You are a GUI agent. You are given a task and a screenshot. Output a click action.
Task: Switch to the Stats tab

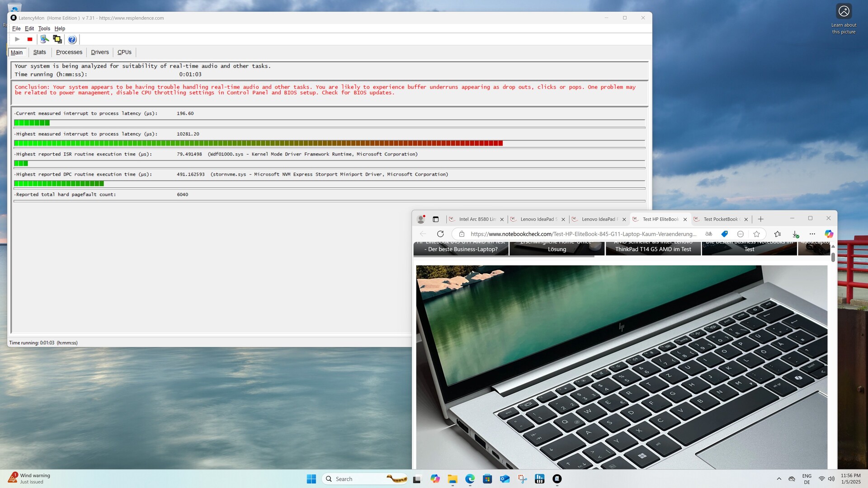coord(39,52)
